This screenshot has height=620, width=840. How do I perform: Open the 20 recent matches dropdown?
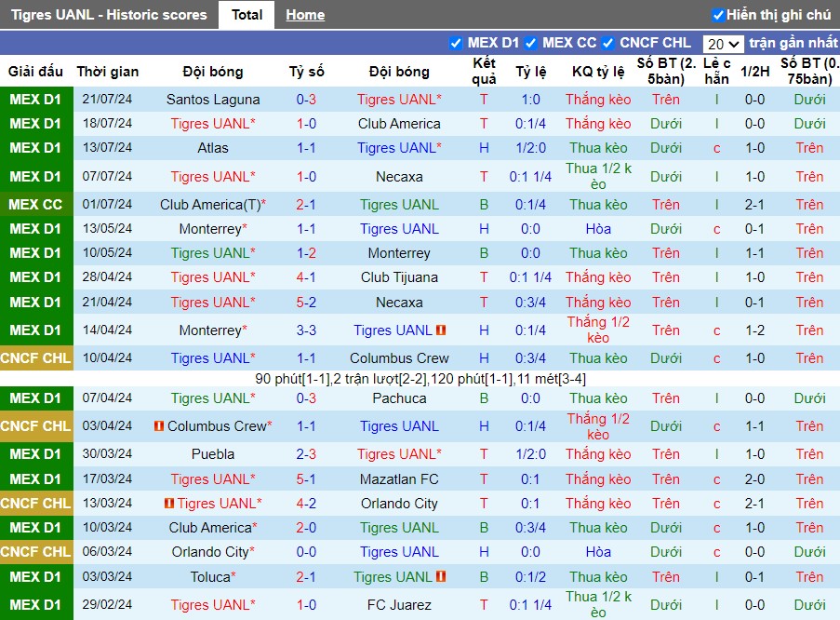723,44
